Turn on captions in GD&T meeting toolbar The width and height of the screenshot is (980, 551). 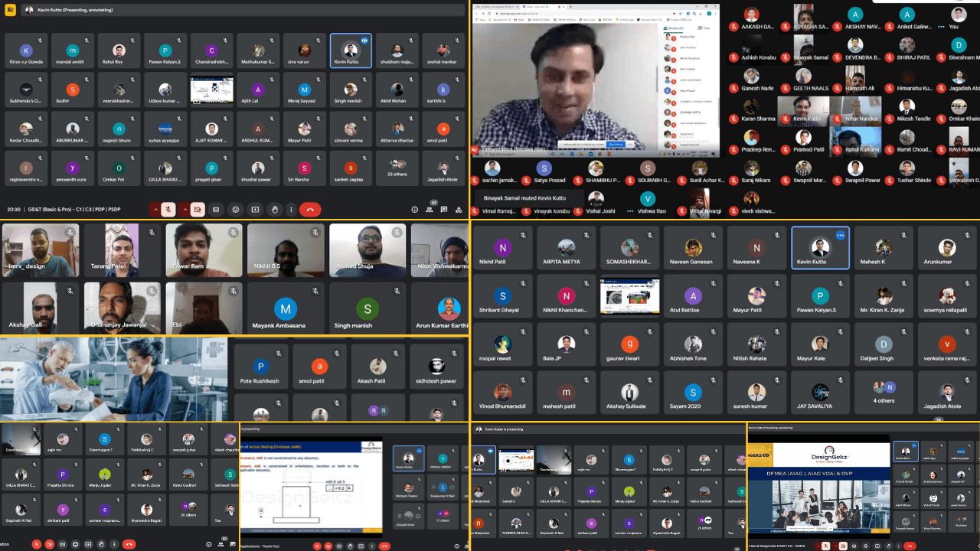(216, 209)
